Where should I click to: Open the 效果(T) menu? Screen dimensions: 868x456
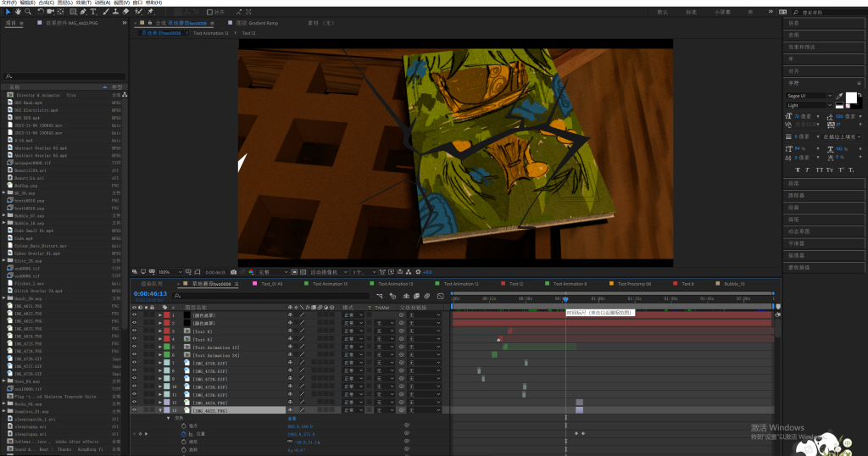click(84, 3)
